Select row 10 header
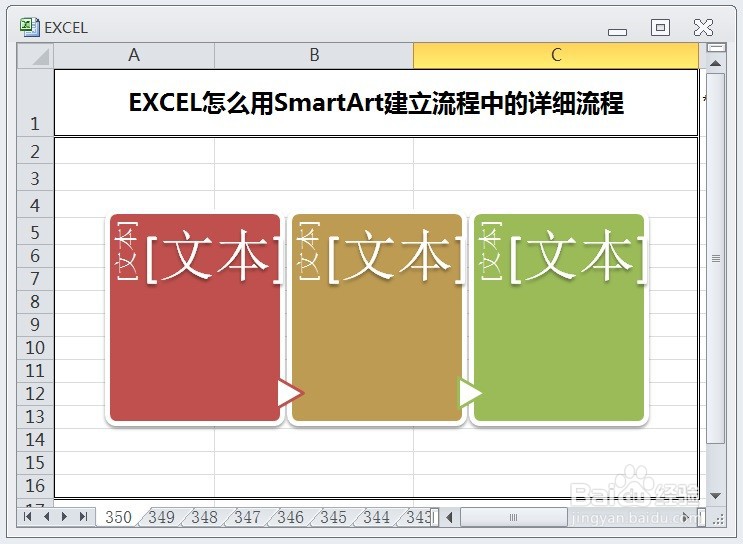 (x=36, y=348)
